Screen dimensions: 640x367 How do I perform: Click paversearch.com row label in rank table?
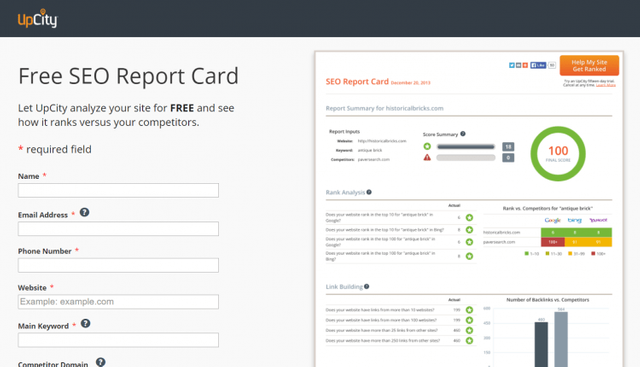point(499,242)
